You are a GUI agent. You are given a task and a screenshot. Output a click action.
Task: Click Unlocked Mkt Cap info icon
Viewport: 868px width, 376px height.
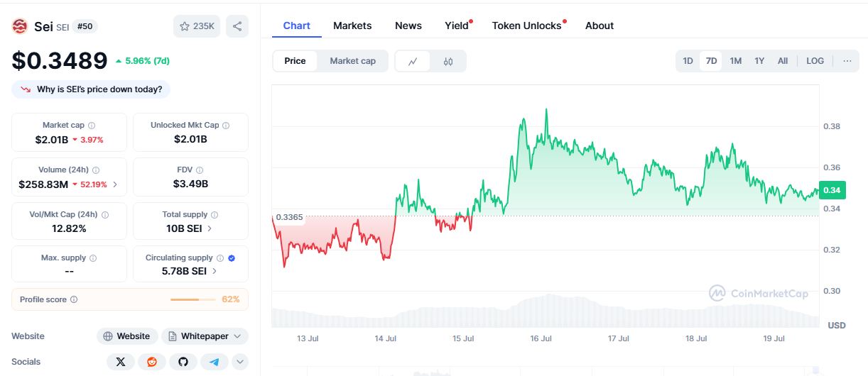(x=226, y=126)
